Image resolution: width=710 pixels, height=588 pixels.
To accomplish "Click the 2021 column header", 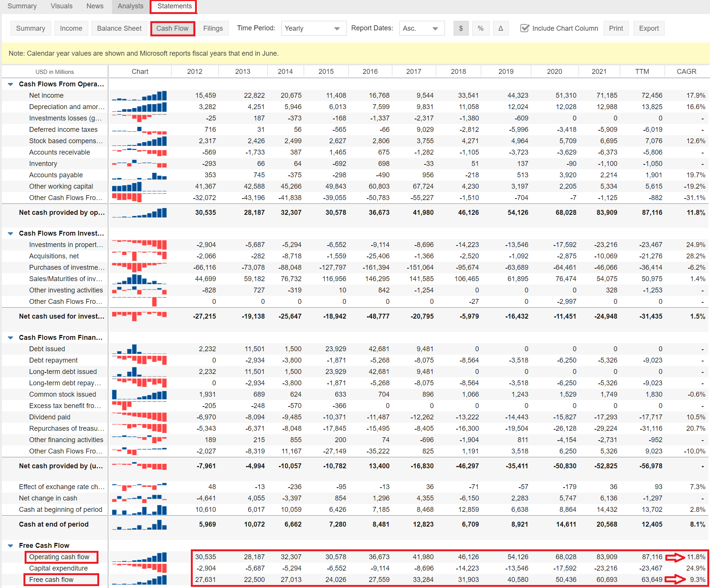I will tap(599, 72).
